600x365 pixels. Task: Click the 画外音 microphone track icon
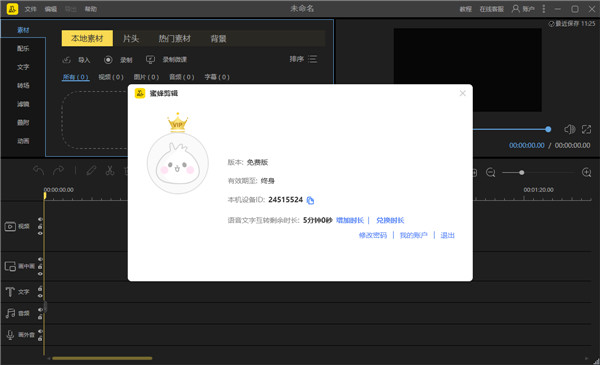[10, 335]
